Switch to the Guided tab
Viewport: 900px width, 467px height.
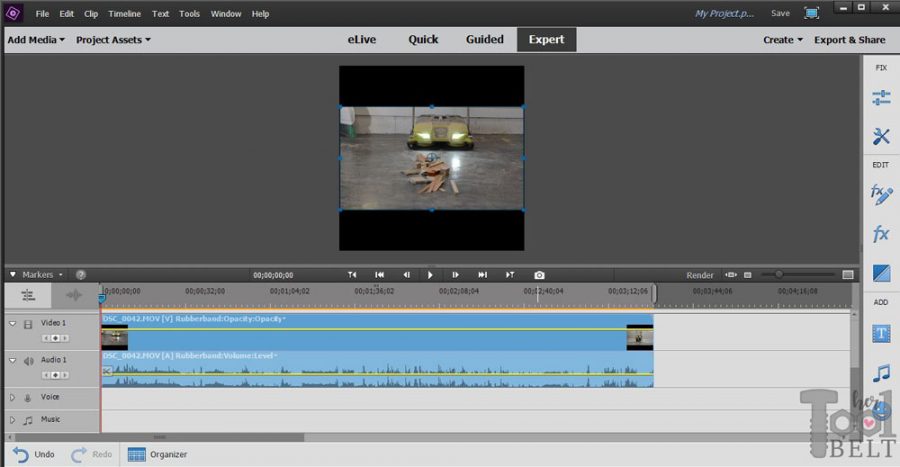pyautogui.click(x=484, y=40)
